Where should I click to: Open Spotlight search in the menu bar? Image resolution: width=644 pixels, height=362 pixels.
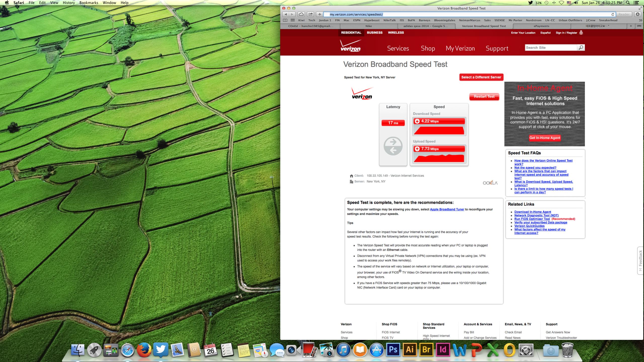pyautogui.click(x=628, y=3)
